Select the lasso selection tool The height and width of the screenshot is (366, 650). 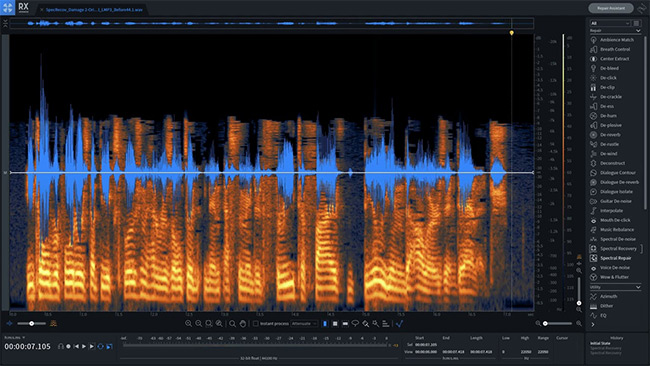pos(355,324)
